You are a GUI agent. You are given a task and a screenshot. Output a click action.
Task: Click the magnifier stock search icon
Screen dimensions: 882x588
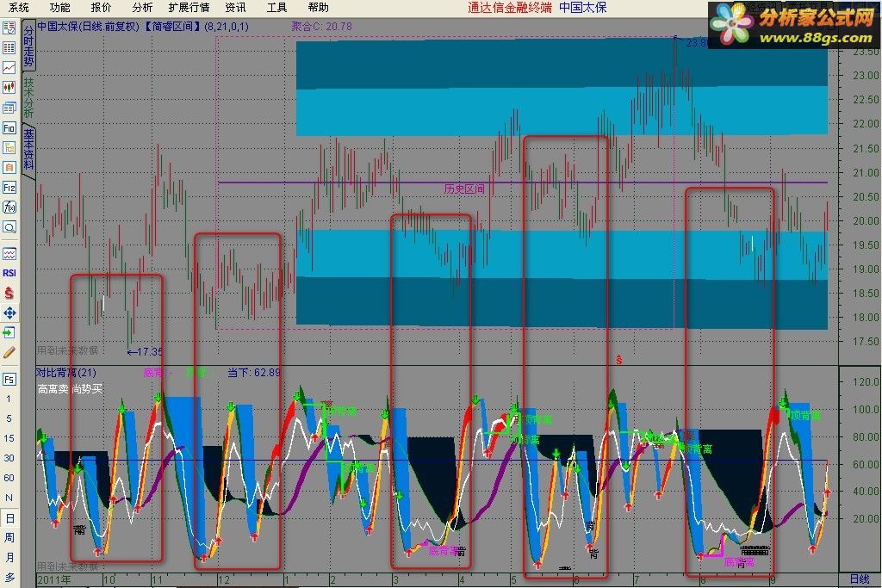[9, 227]
